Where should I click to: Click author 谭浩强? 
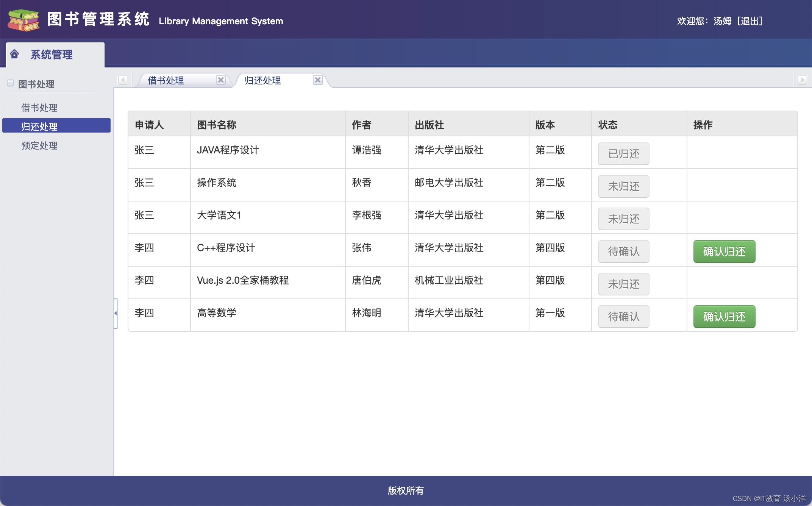point(367,150)
